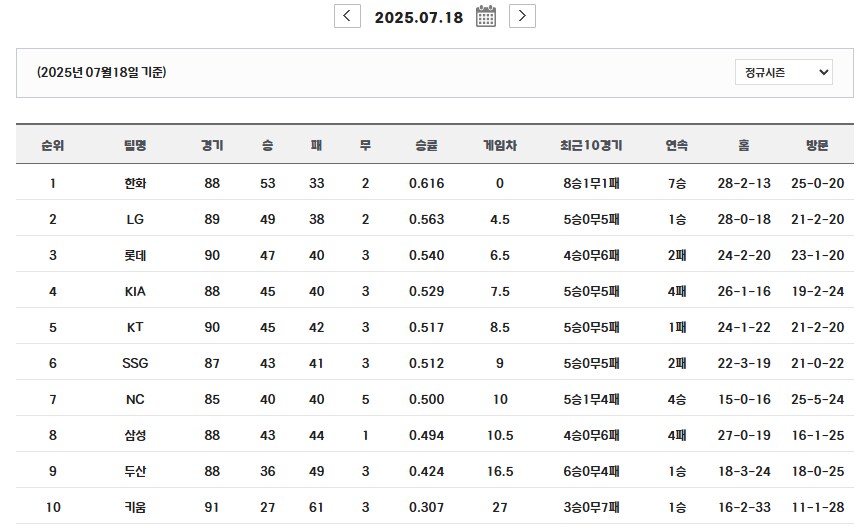
Task: Select team name NC
Action: [x=135, y=399]
